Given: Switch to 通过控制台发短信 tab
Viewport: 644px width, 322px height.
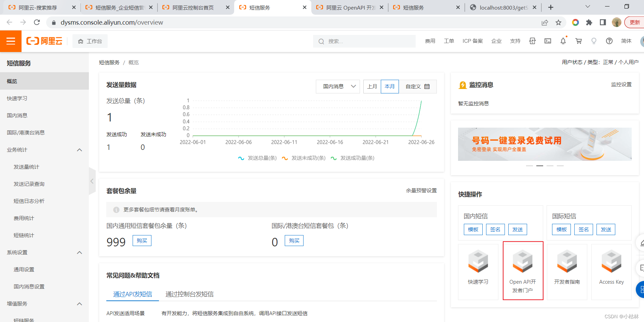Looking at the screenshot, I should coord(189,294).
